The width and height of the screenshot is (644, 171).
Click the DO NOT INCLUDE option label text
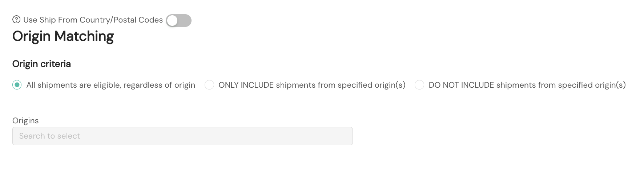(527, 85)
